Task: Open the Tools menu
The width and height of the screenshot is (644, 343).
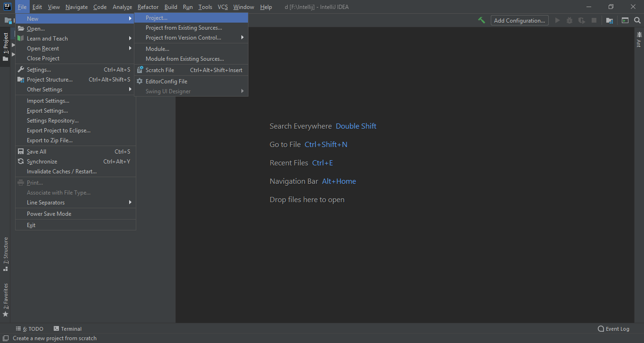Action: click(x=205, y=7)
